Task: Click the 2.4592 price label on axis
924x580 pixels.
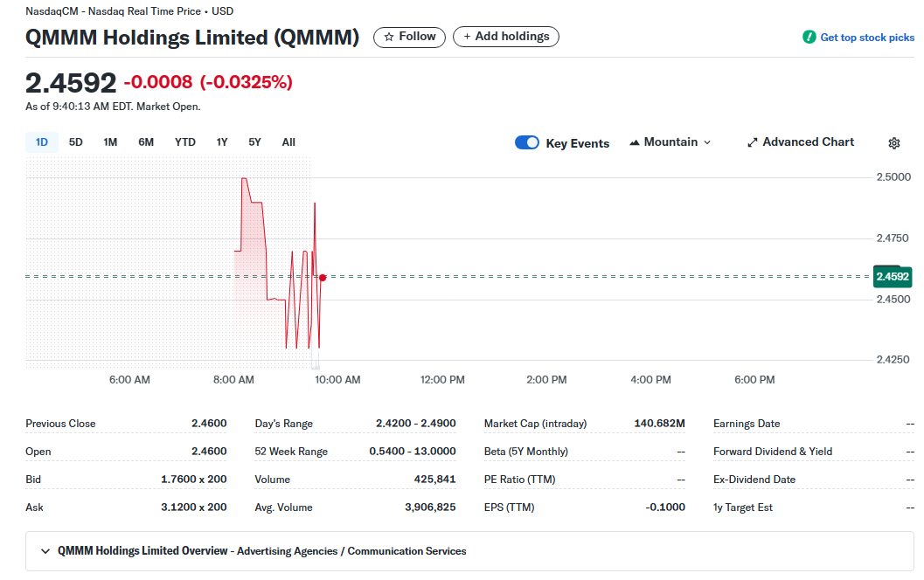Action: (893, 277)
